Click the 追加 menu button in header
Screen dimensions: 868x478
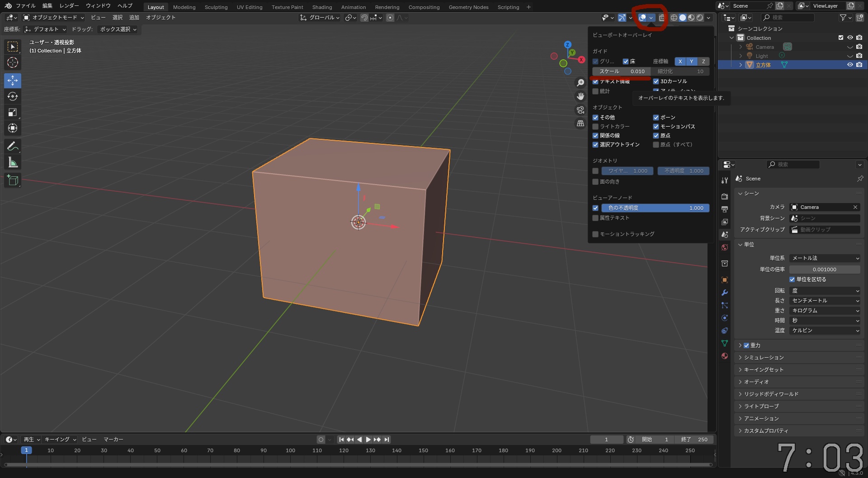tap(134, 18)
